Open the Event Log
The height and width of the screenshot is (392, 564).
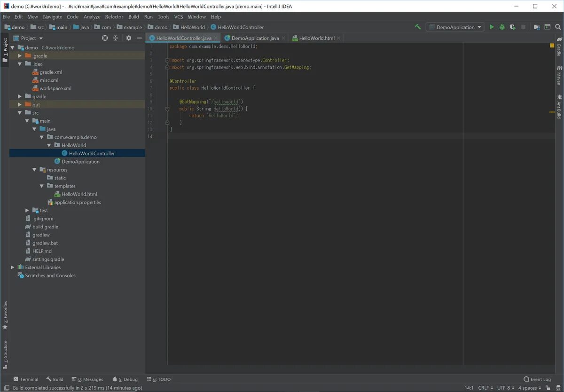click(537, 379)
